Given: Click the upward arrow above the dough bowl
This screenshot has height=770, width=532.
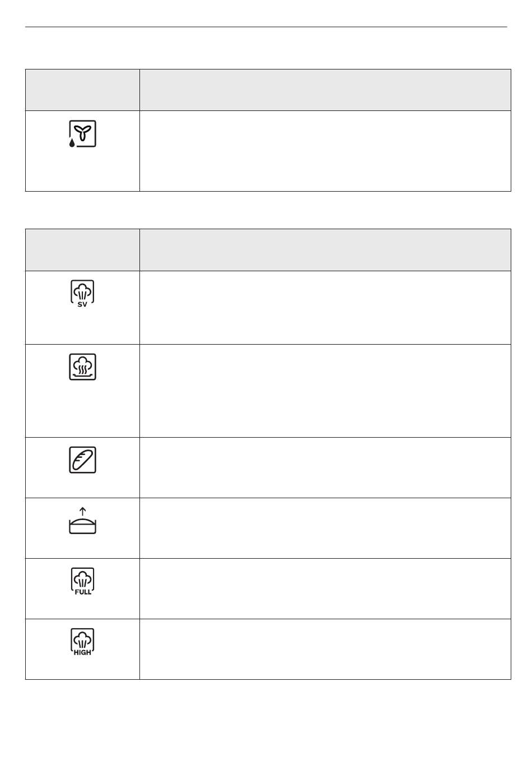Looking at the screenshot, I should coord(82,511).
